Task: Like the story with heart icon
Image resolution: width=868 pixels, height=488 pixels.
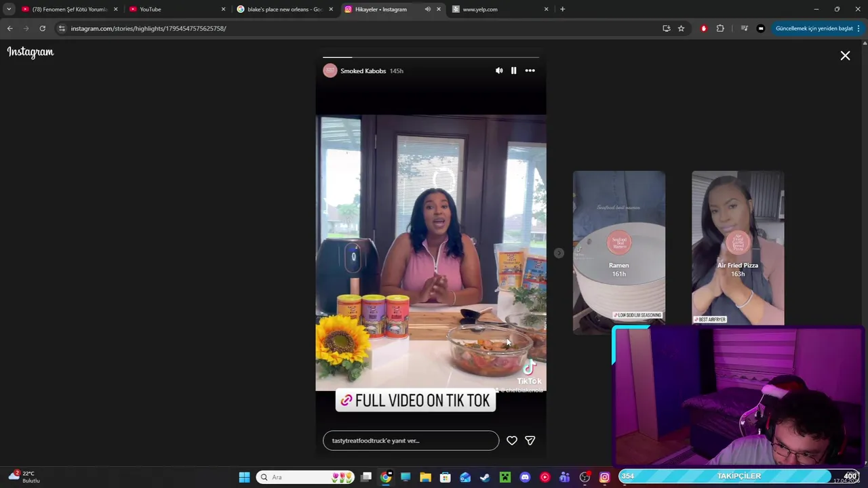Action: (512, 441)
